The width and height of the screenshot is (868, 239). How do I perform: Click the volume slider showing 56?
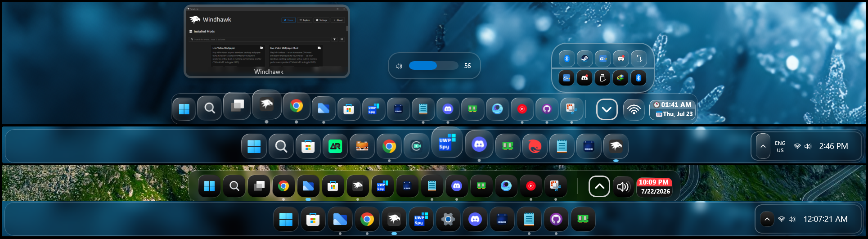pyautogui.click(x=433, y=66)
